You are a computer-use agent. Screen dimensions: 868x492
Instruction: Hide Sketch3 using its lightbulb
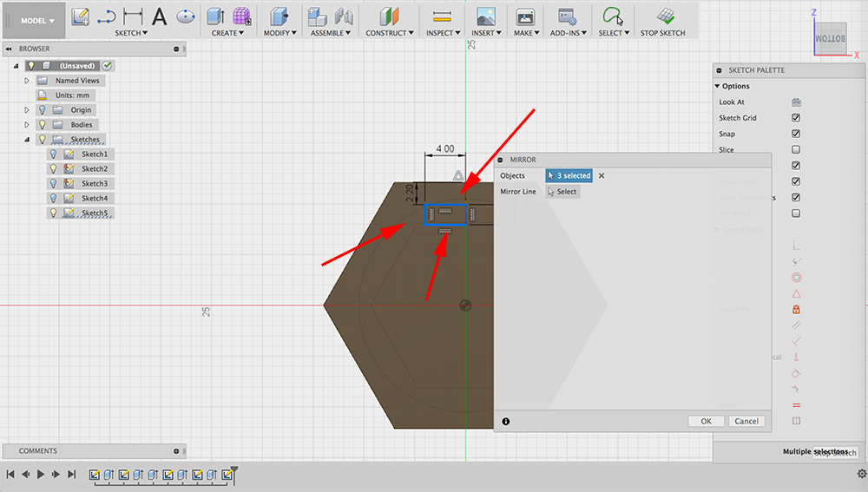pyautogui.click(x=53, y=183)
